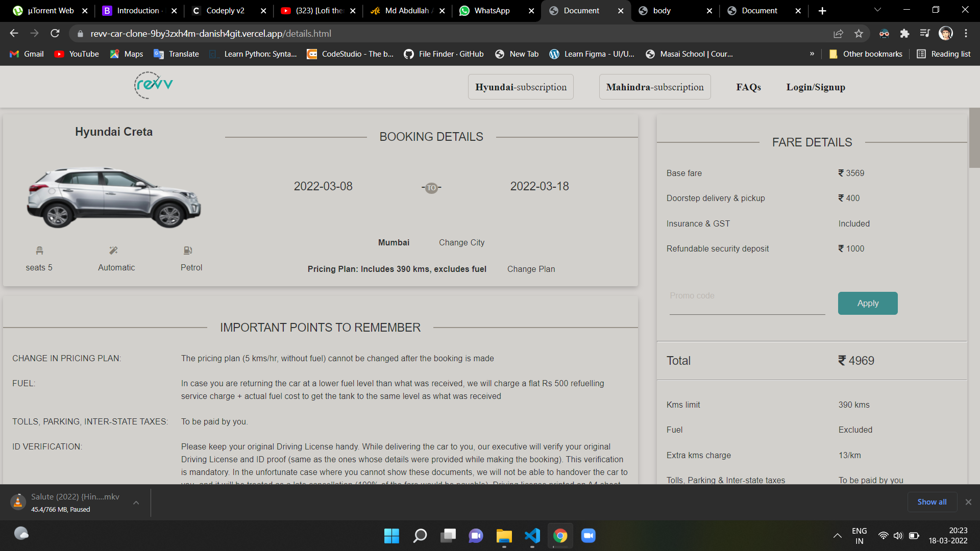Switch to the Introduction tab
Image resolution: width=980 pixels, height=551 pixels.
point(140,11)
